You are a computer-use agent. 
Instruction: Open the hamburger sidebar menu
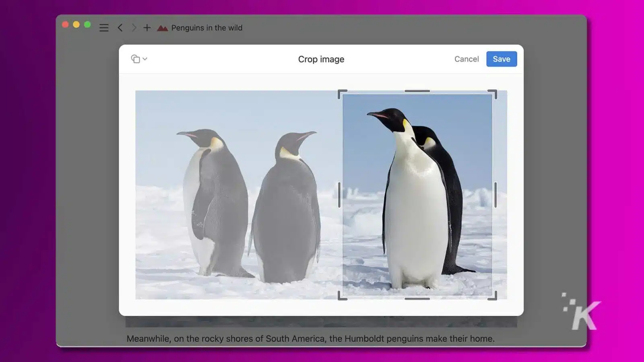(104, 27)
